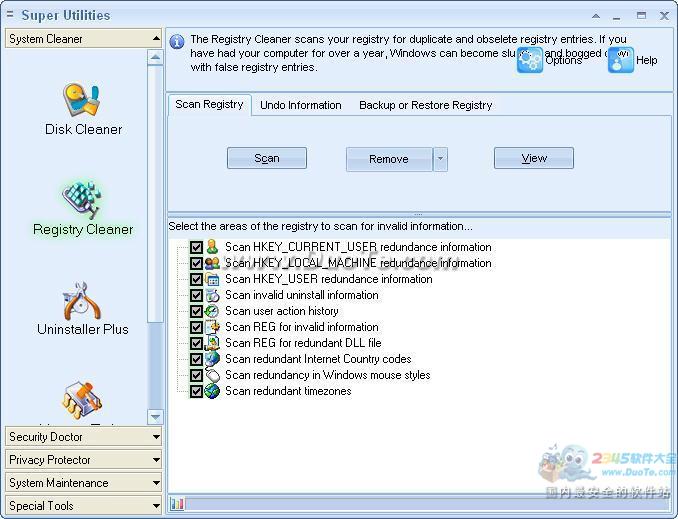The height and width of the screenshot is (519, 678).
Task: Click the user icon for HKEY_CURRENT_USER scan
Action: [212, 247]
